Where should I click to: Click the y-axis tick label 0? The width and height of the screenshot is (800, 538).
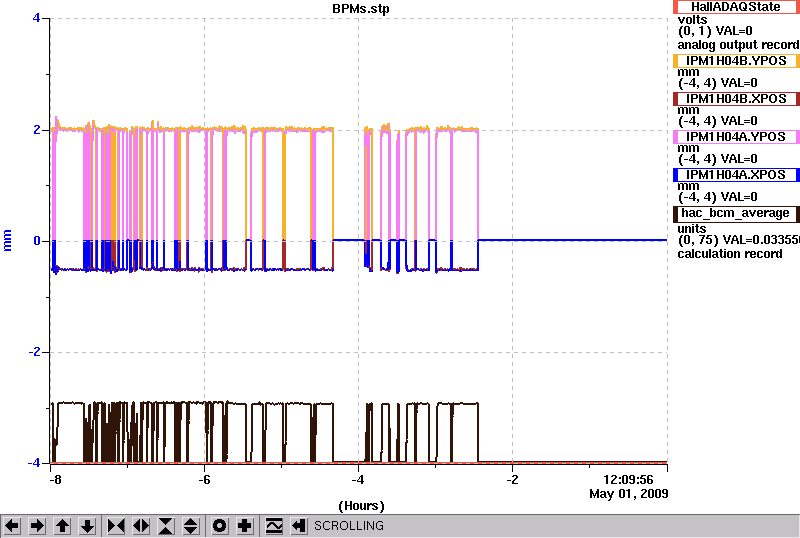(37, 240)
